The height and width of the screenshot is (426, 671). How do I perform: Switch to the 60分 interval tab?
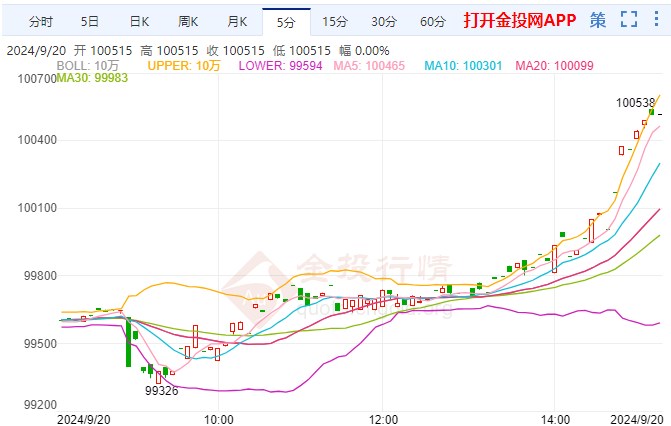coord(433,21)
